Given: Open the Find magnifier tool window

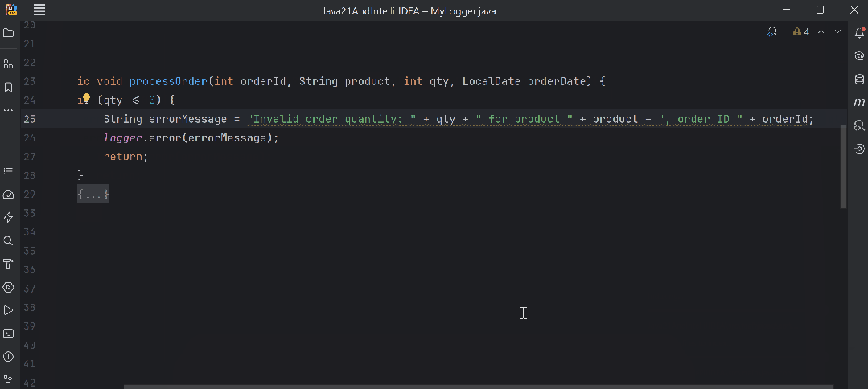Looking at the screenshot, I should click(8, 240).
